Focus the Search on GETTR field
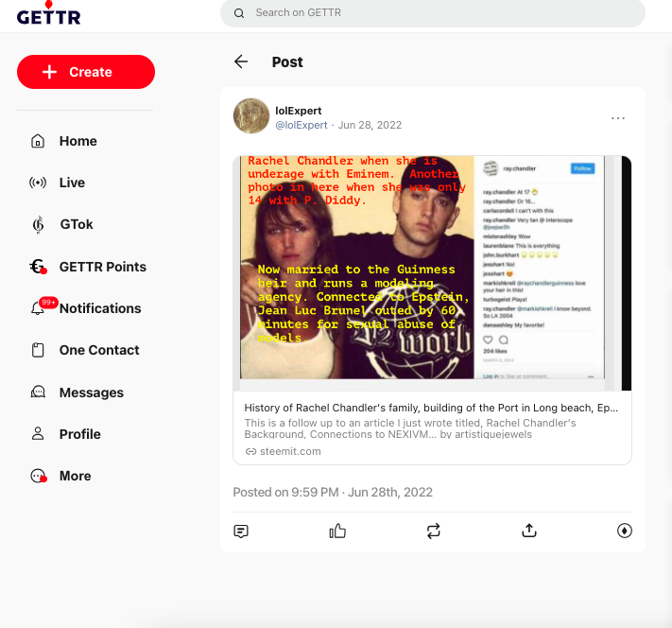 tap(433, 13)
